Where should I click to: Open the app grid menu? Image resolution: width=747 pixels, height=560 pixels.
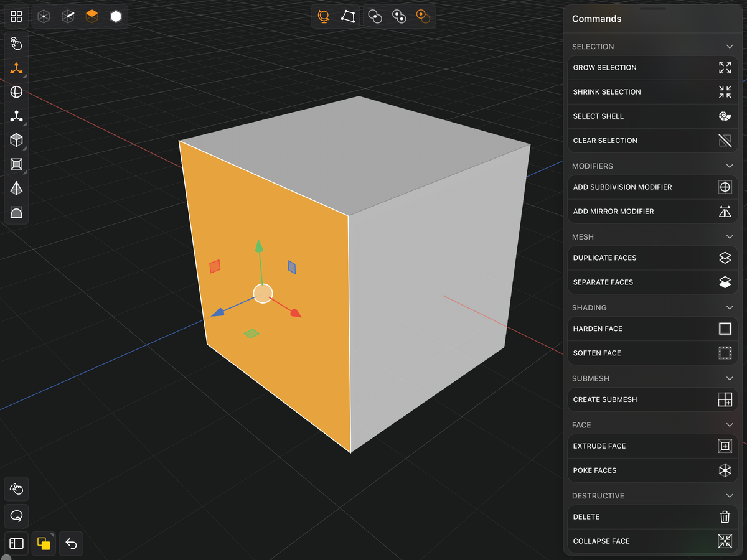16,16
